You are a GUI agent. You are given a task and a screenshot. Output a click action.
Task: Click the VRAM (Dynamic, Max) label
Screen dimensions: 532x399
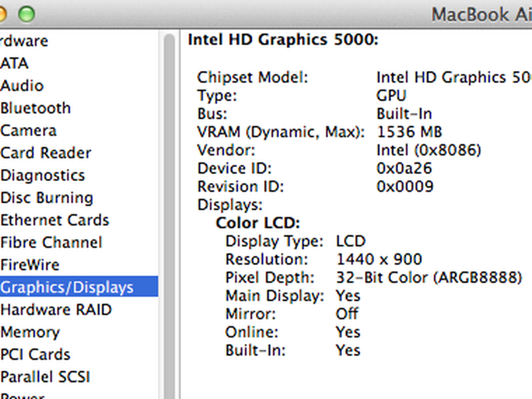(281, 132)
